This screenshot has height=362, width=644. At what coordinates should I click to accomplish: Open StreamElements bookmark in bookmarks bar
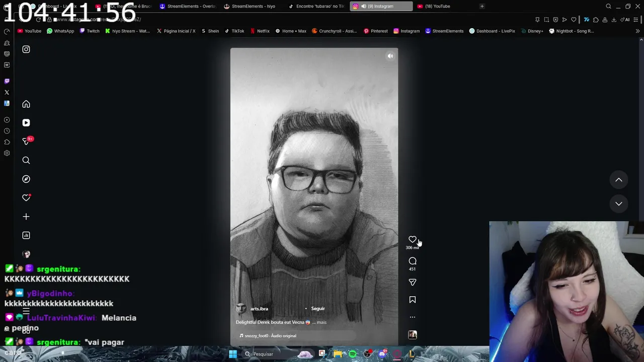tap(444, 31)
